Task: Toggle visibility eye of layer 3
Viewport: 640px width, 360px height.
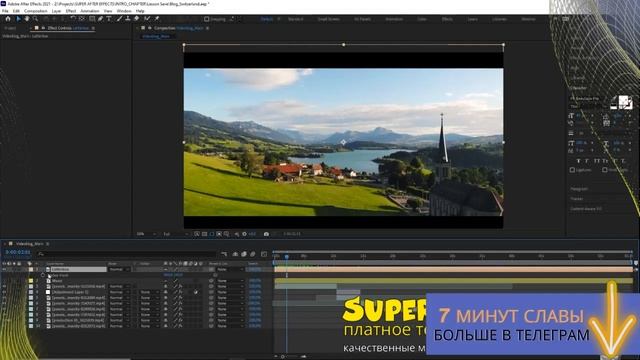Action: [x=4, y=287]
